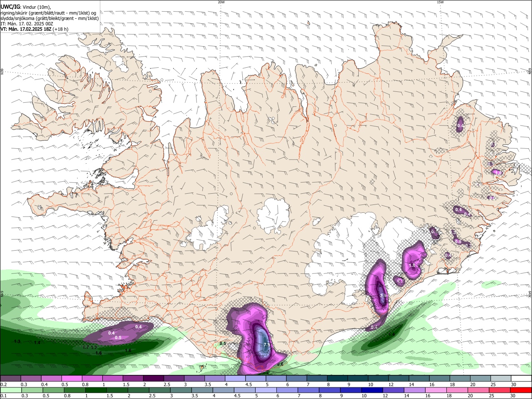This screenshot has width=532, height=399.
Task: Pick the rain scale swatch between 1 and 1.5
Action: (x=96, y=390)
